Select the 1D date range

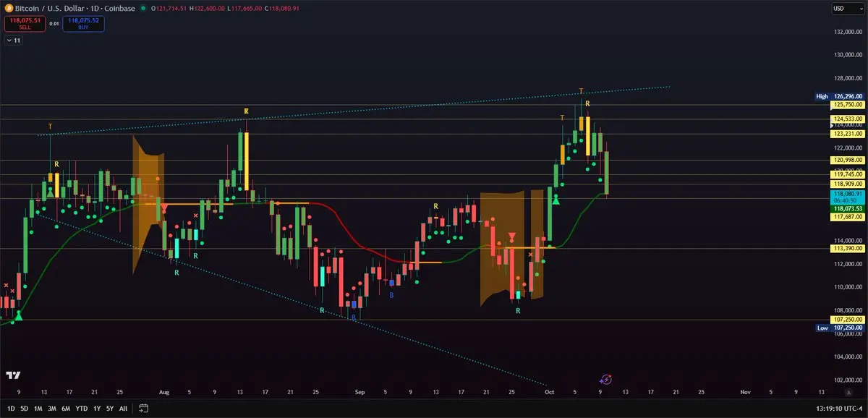11,409
